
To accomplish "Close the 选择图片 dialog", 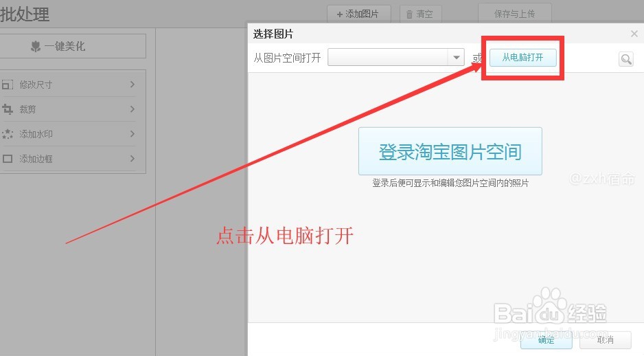I will 634,34.
